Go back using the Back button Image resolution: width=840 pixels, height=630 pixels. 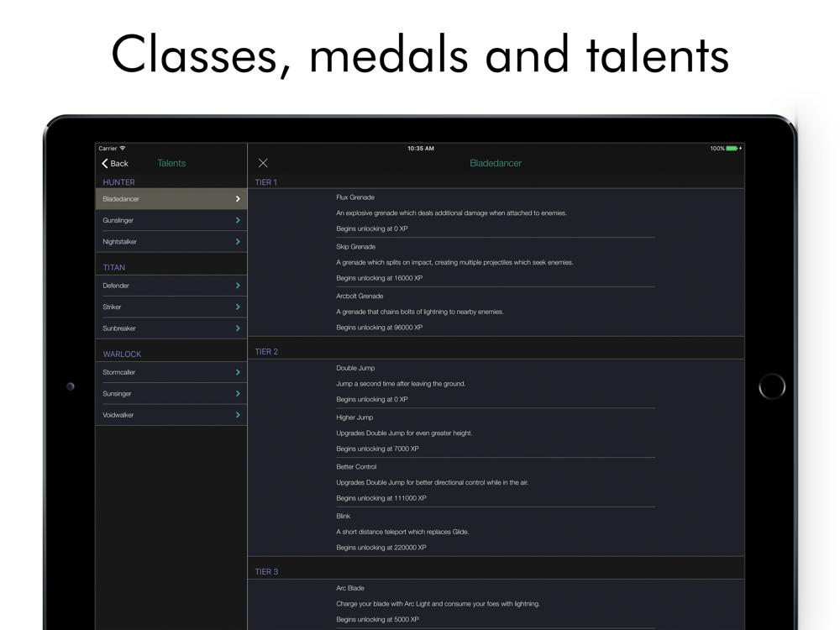point(114,164)
